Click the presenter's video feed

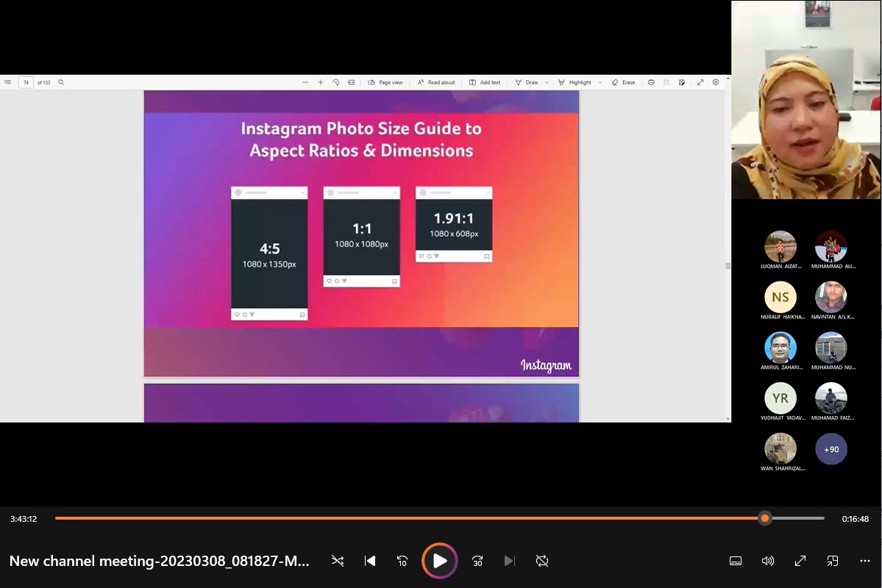(x=806, y=99)
